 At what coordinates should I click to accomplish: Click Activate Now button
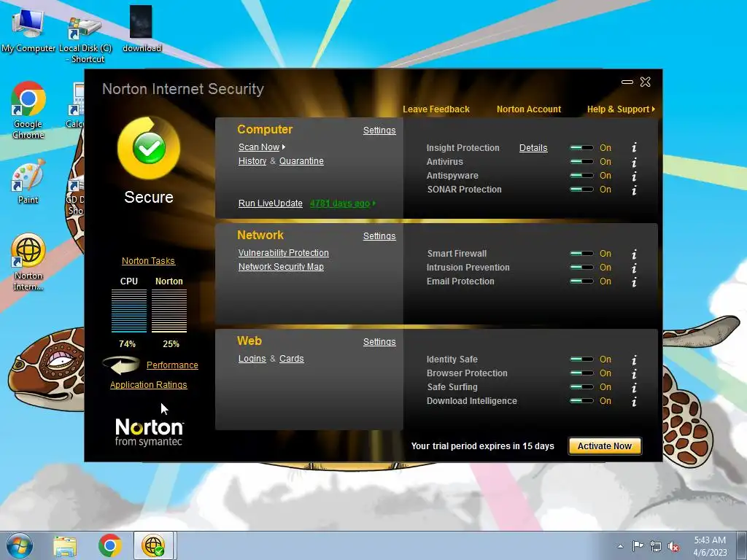[x=605, y=446]
